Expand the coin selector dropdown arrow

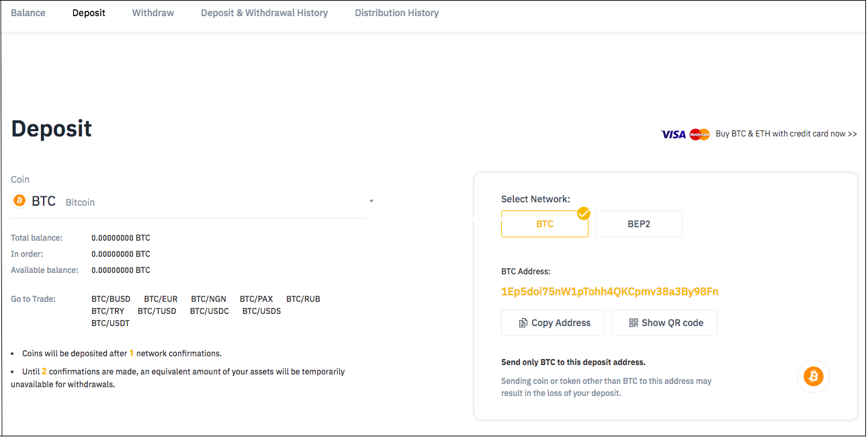[x=372, y=202]
